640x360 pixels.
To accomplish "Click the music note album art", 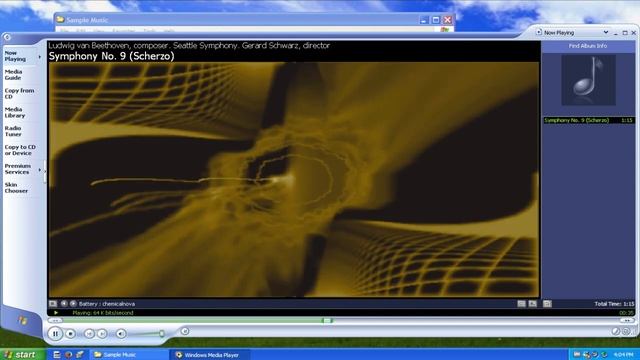I will pyautogui.click(x=588, y=80).
